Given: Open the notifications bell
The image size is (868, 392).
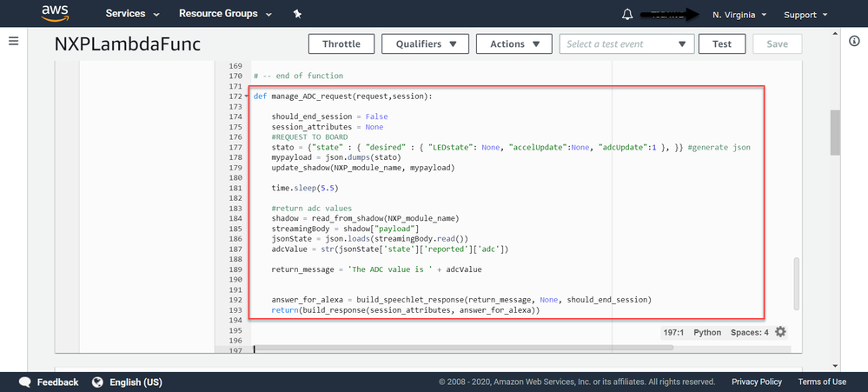Looking at the screenshot, I should pos(627,15).
